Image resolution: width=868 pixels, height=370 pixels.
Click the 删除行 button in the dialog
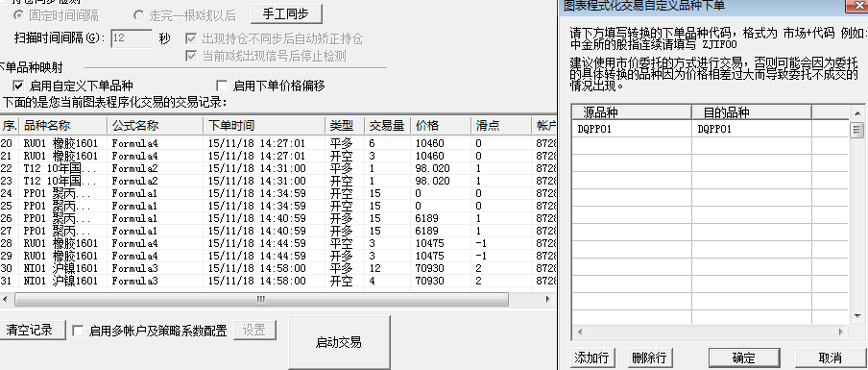[x=649, y=358]
